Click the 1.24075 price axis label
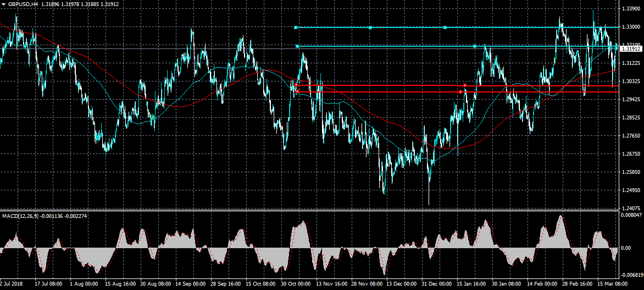This screenshot has height=290, width=644. click(630, 209)
